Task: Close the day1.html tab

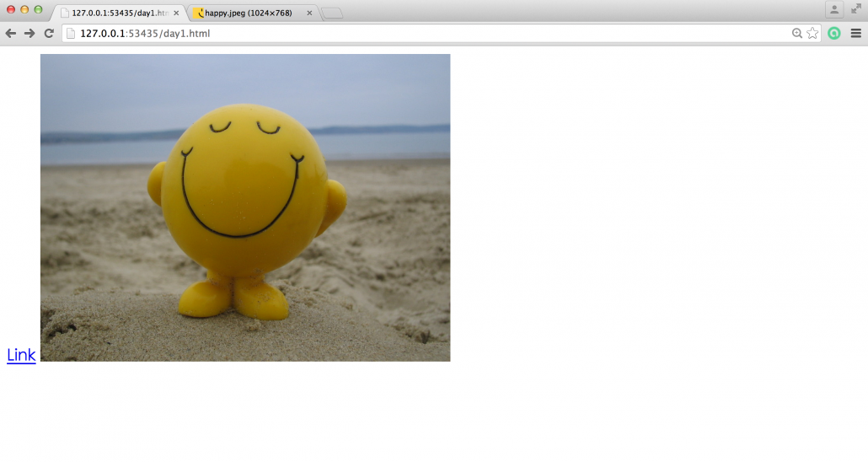Action: click(176, 13)
